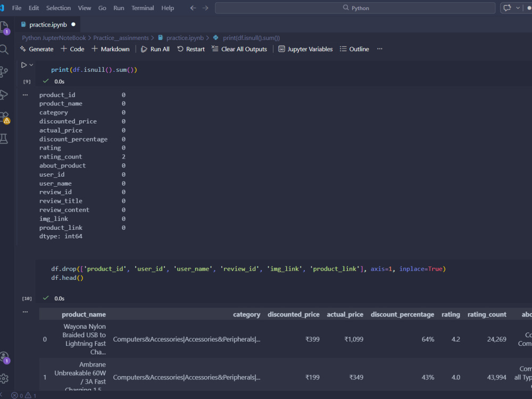This screenshot has width=532, height=399.
Task: Open the Extensions view with warning badge
Action: 4,118
